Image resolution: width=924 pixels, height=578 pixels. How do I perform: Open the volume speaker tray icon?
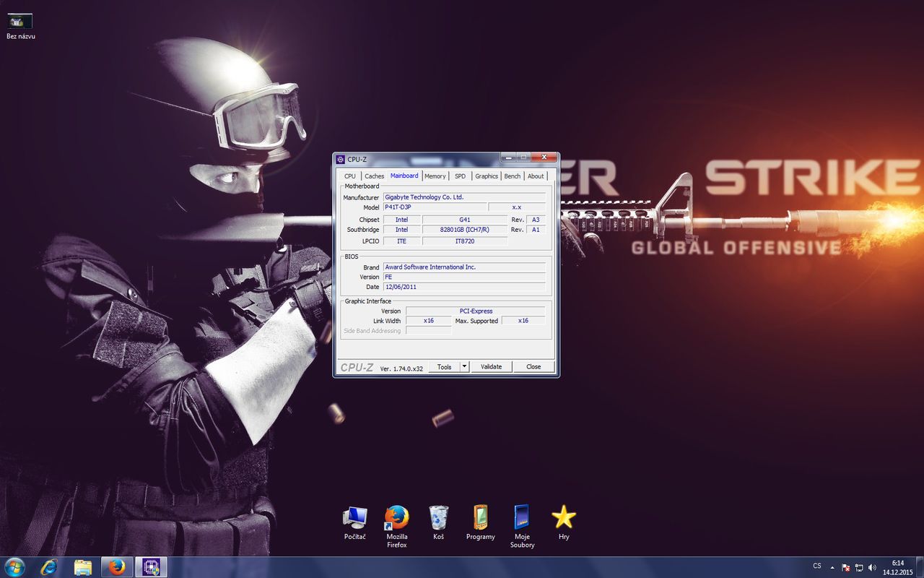point(872,567)
